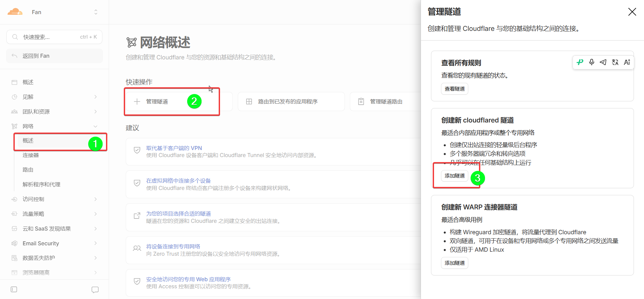Open 路由到已发布的应用程序 quick action
The height and width of the screenshot is (299, 644).
click(x=291, y=102)
